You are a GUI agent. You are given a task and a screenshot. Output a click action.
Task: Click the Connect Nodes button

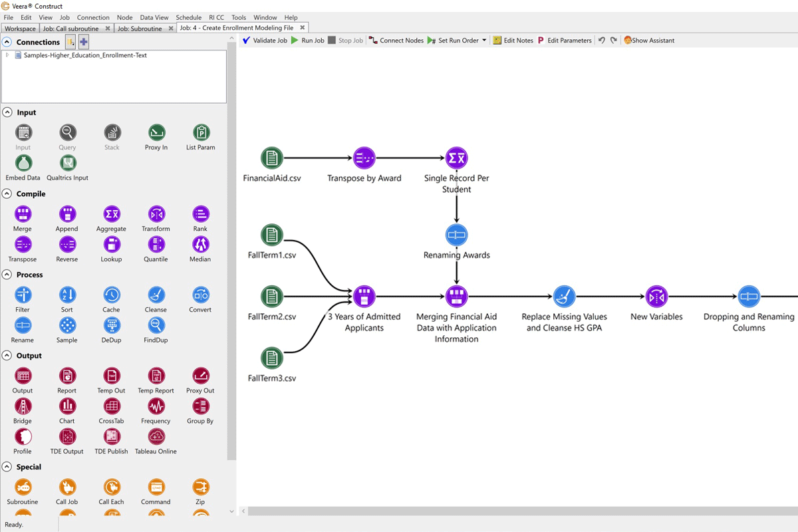point(396,41)
